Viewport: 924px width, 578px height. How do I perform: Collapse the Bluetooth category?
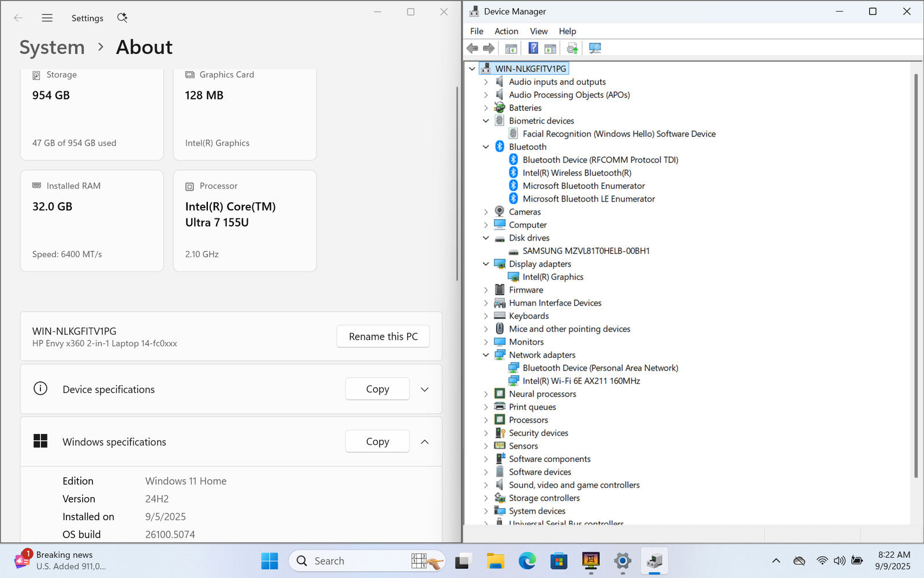coord(486,147)
